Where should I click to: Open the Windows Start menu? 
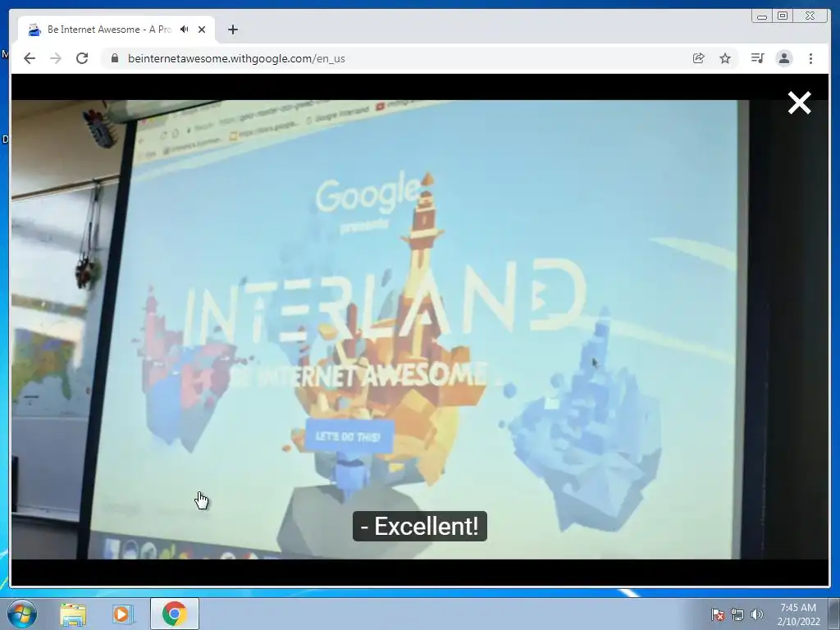click(x=22, y=614)
